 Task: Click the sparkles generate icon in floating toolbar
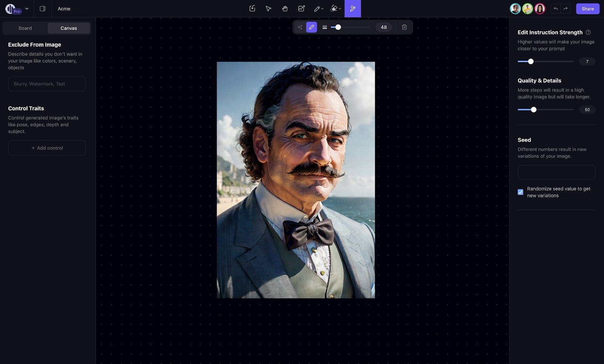pos(300,27)
